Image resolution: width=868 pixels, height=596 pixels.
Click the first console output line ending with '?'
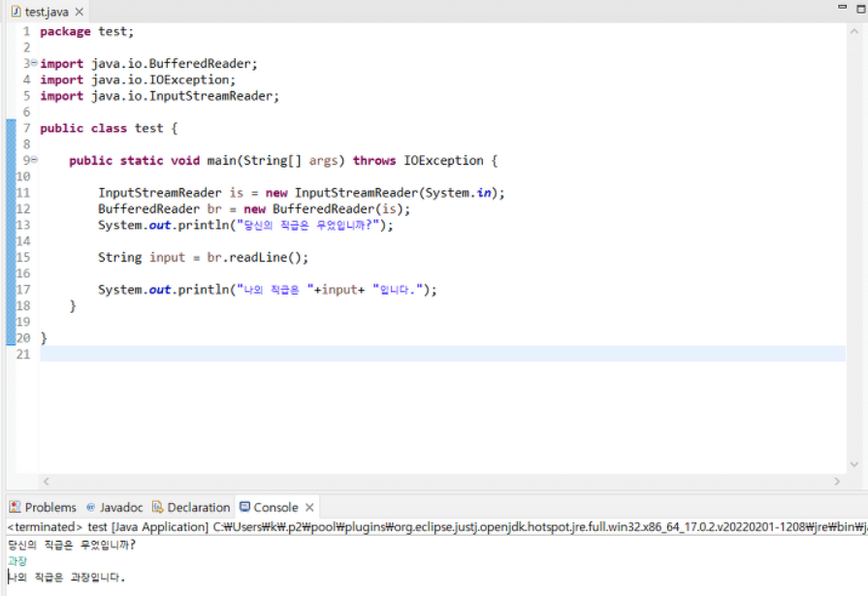pyautogui.click(x=72, y=545)
